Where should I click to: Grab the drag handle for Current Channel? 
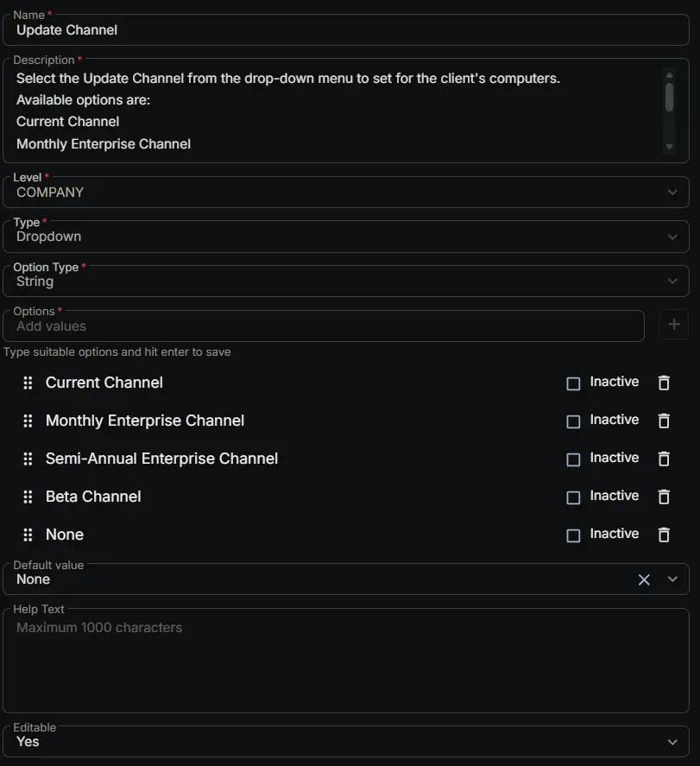pyautogui.click(x=28, y=383)
